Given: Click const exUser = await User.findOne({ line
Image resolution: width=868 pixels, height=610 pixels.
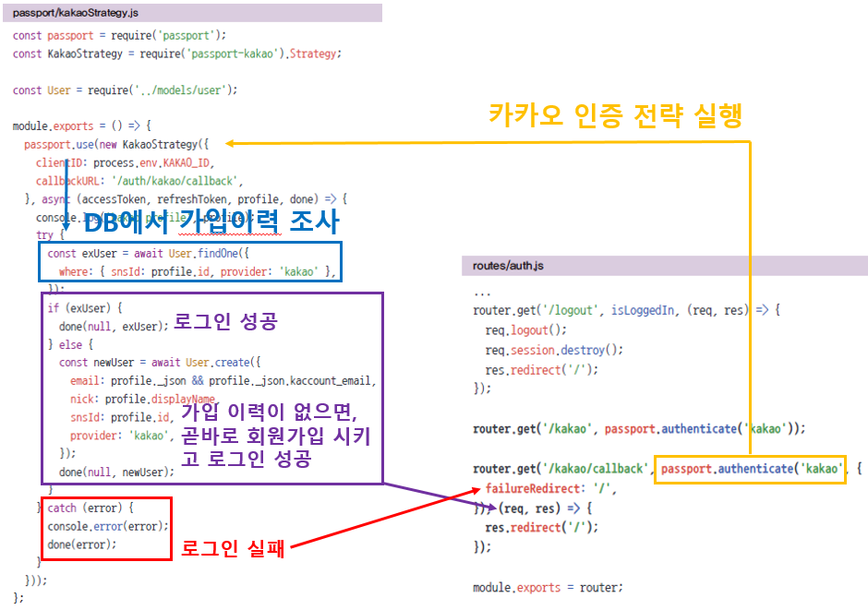Looking at the screenshot, I should (x=149, y=253).
